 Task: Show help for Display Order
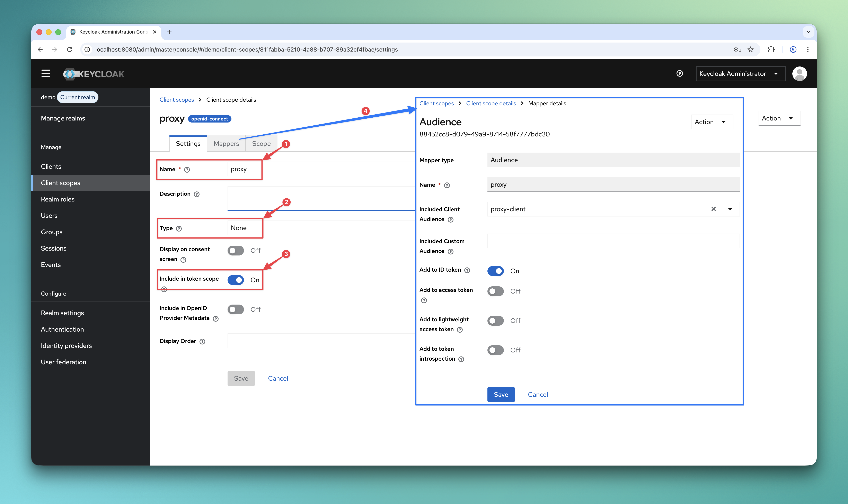point(202,342)
